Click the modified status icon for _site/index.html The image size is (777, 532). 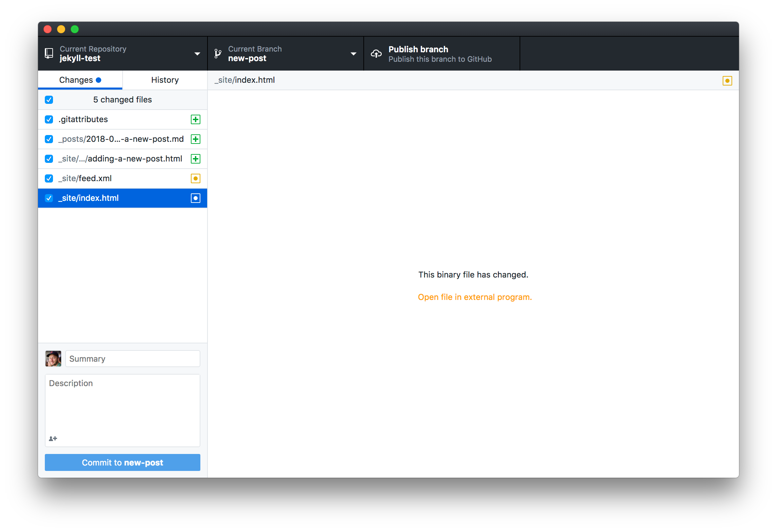click(195, 198)
